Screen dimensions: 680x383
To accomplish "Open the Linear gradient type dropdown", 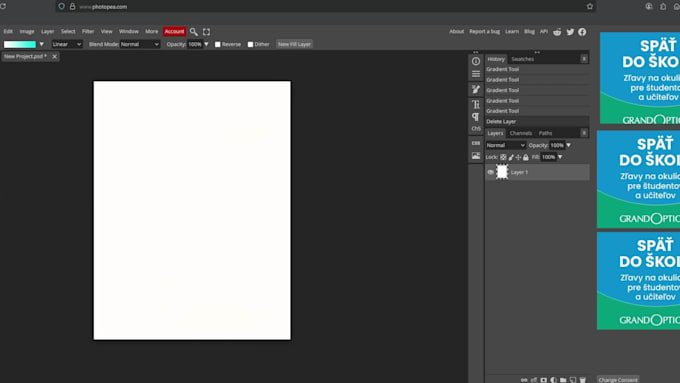I will click(x=67, y=44).
